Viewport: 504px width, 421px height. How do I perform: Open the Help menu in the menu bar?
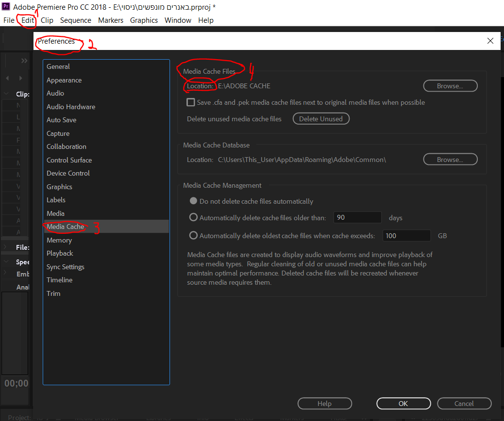click(x=206, y=20)
